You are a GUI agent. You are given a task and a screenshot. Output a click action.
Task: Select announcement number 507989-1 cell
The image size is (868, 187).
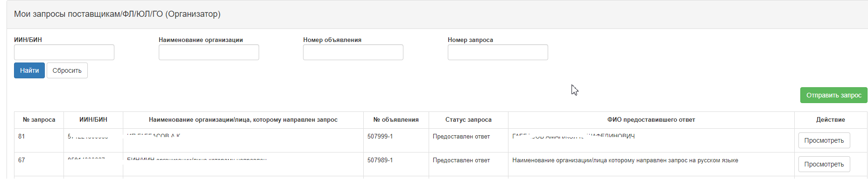point(380,160)
